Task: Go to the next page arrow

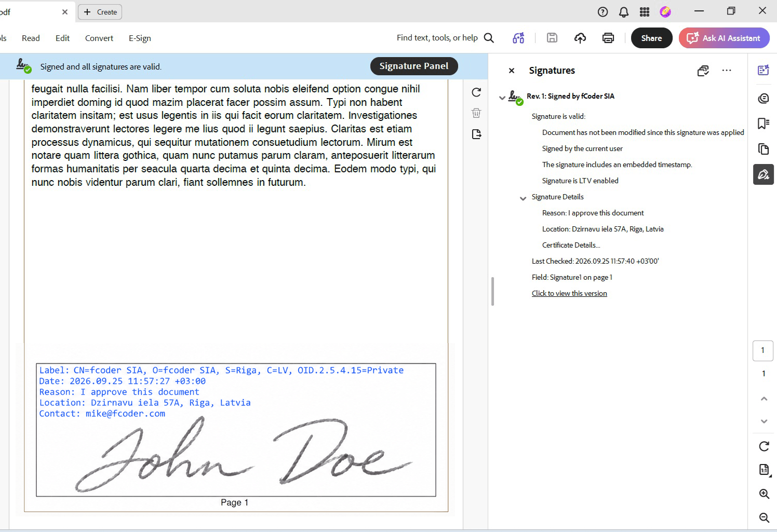Action: point(764,421)
